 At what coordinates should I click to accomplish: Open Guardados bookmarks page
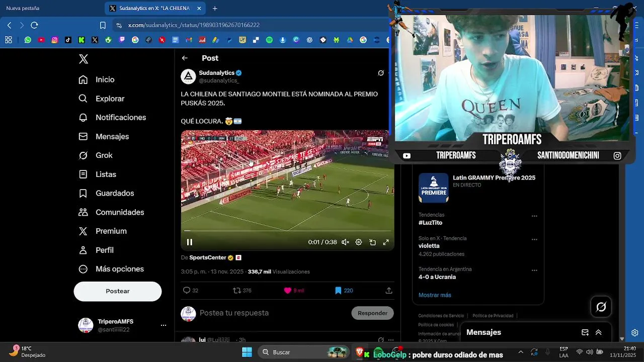pyautogui.click(x=106, y=194)
